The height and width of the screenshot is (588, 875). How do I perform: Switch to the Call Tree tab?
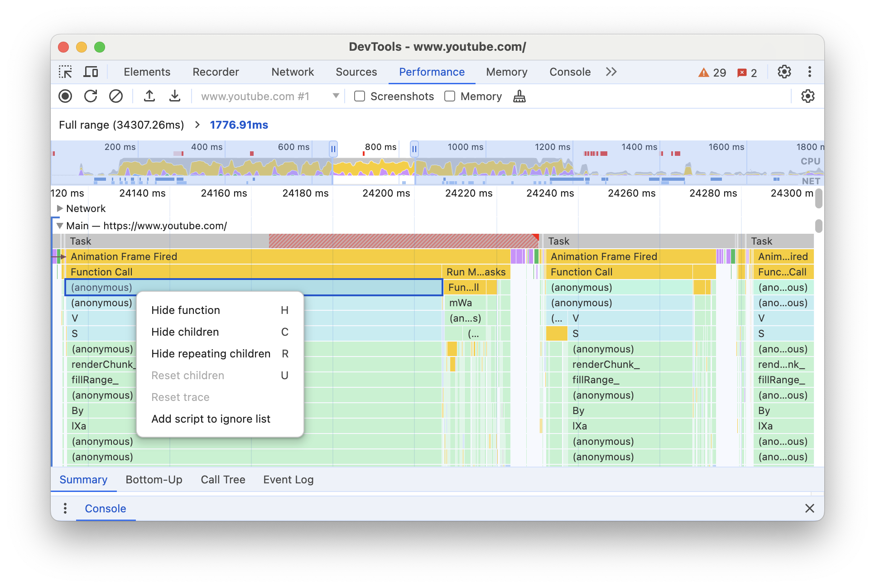click(x=222, y=479)
